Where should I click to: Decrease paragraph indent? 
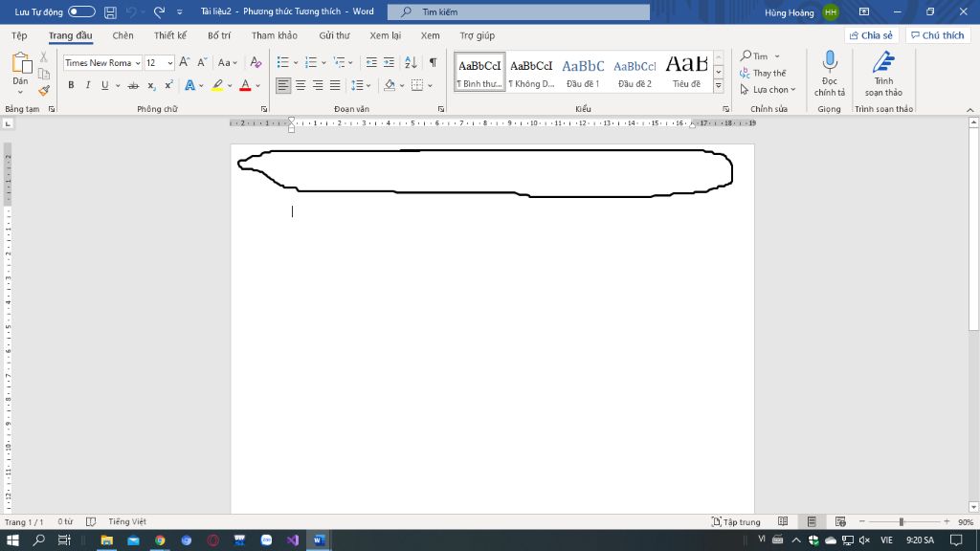[x=371, y=62]
